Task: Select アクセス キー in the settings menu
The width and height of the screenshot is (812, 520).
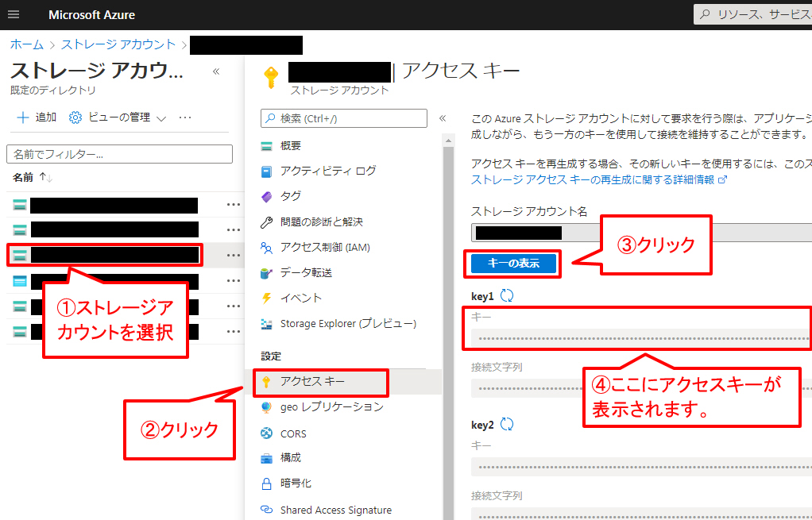Action: tap(312, 381)
